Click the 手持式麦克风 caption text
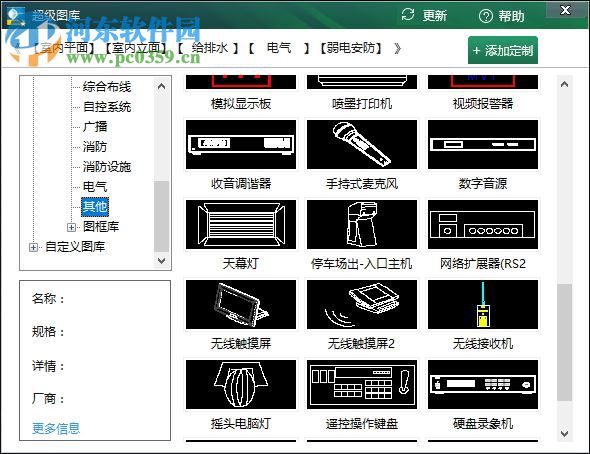The width and height of the screenshot is (590, 454). point(362,184)
